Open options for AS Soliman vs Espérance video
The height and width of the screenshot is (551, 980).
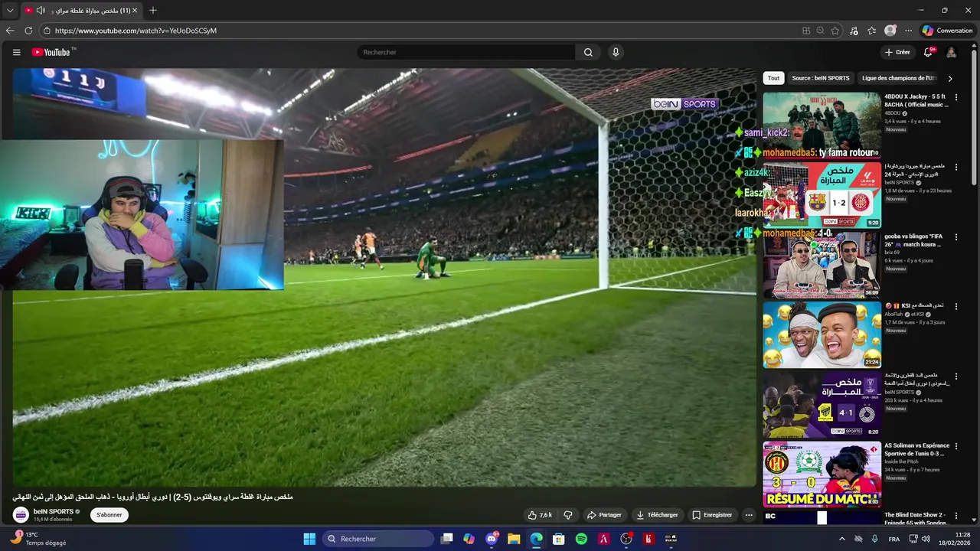(x=955, y=445)
